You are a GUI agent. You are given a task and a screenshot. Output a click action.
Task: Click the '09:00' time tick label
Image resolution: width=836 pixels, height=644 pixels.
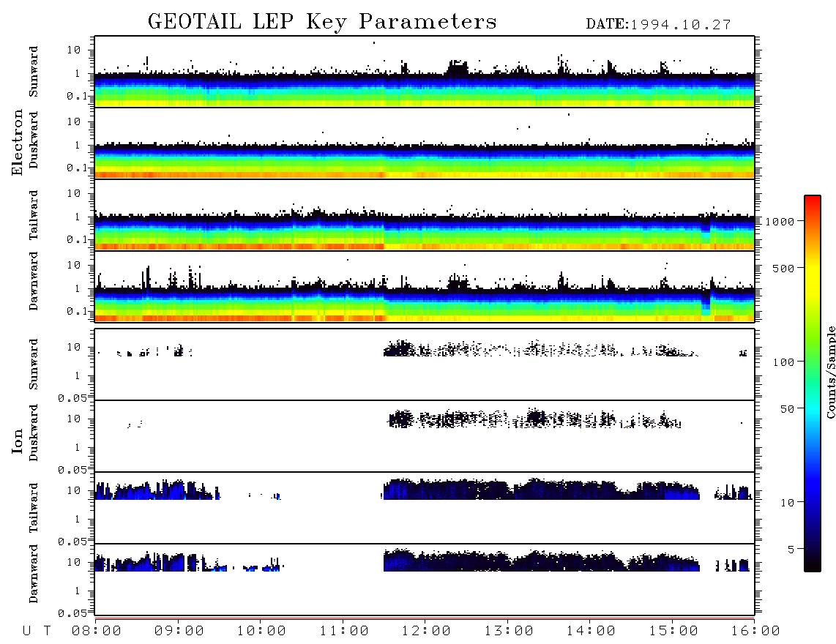(179, 631)
